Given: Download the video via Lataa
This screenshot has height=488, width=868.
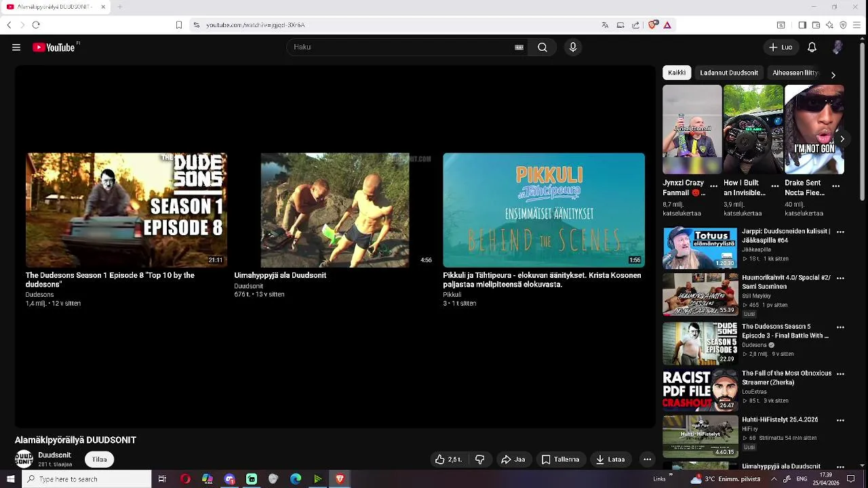Looking at the screenshot, I should [x=610, y=460].
